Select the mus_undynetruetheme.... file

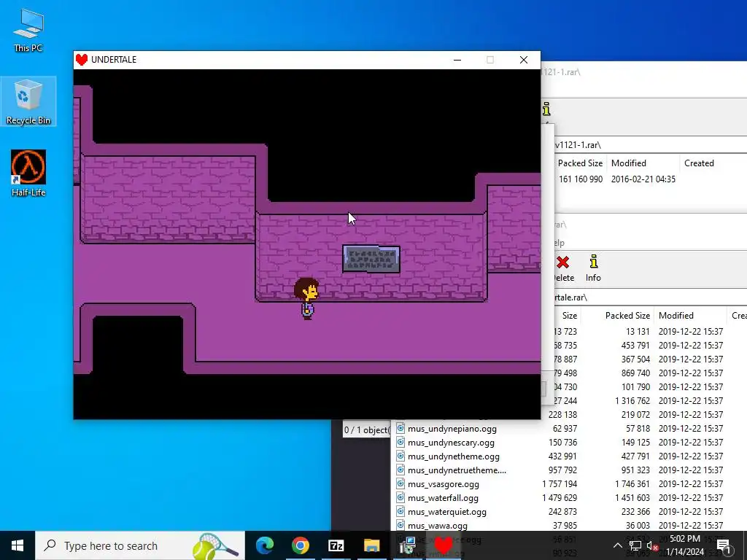(x=457, y=470)
